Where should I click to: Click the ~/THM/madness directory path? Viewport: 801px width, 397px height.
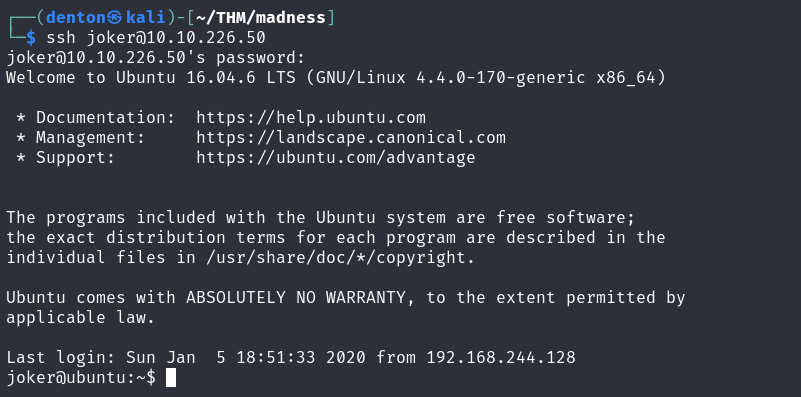[x=261, y=18]
